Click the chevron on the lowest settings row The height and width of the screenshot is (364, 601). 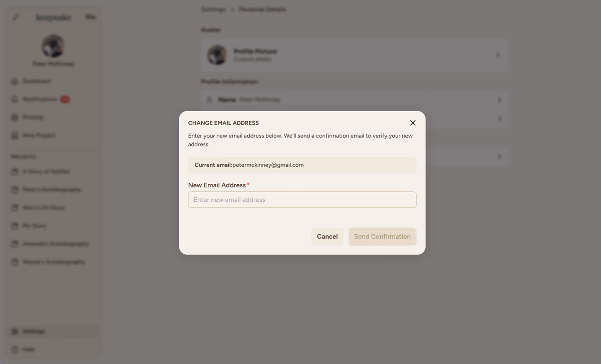499,156
